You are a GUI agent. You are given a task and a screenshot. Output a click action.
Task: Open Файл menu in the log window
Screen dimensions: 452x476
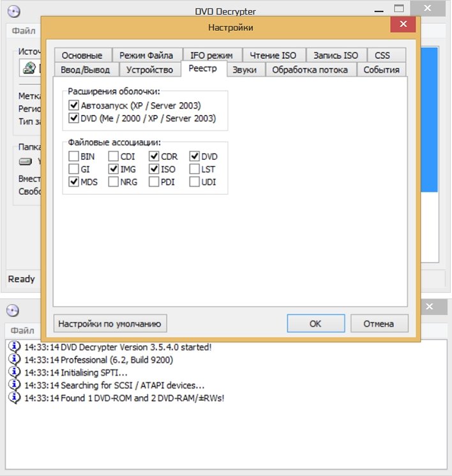22,330
